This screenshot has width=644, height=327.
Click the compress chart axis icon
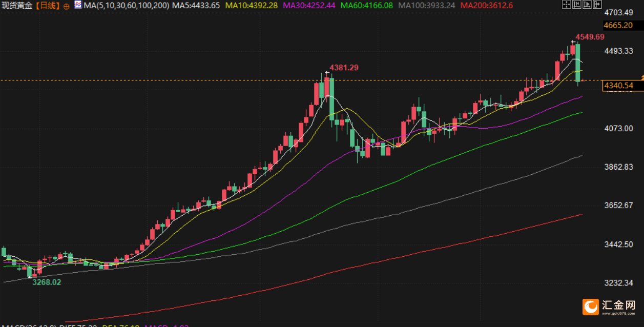[577, 4]
